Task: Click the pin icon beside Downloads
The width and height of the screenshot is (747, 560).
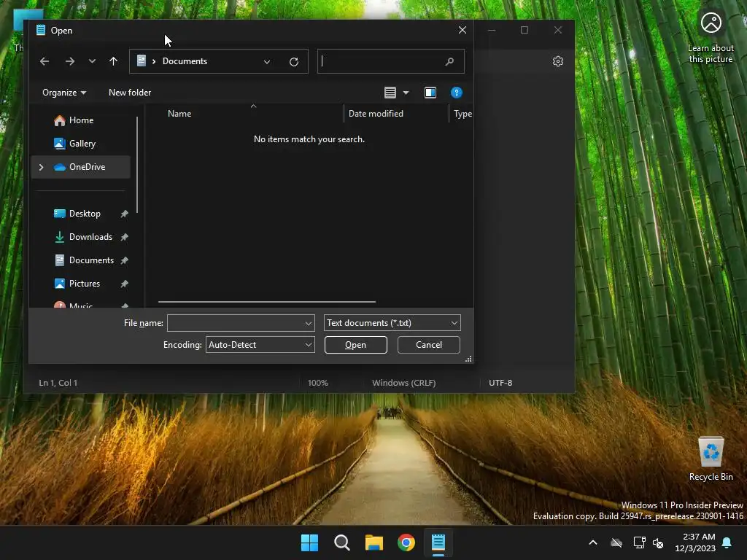Action: click(x=124, y=237)
